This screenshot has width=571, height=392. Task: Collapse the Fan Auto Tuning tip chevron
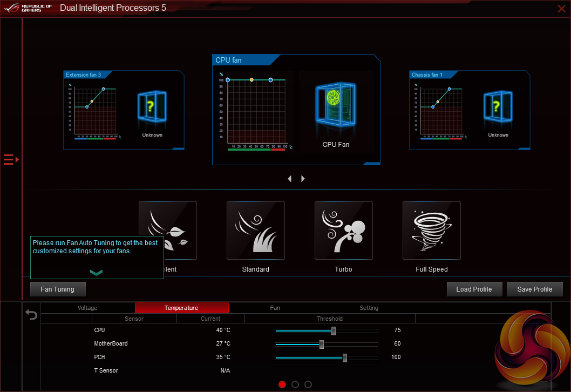click(x=96, y=272)
